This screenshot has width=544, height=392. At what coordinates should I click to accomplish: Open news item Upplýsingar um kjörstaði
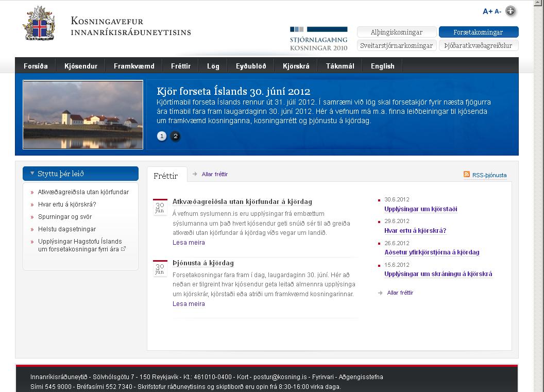(421, 209)
